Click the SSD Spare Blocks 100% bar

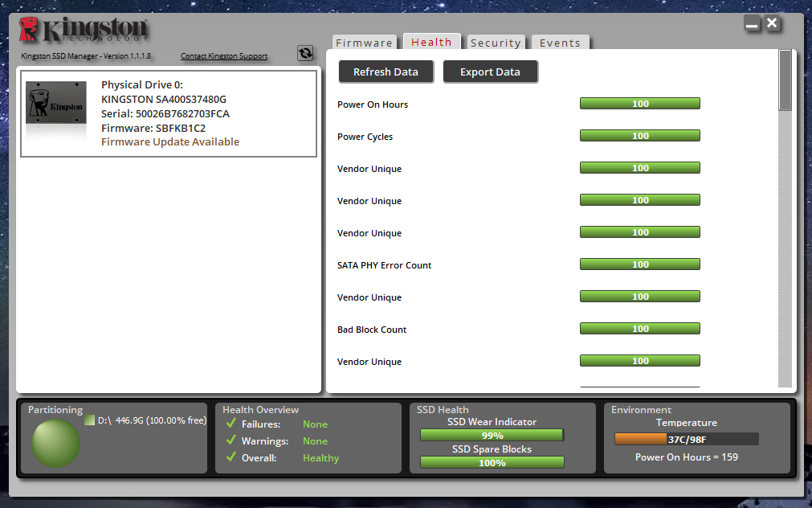492,462
